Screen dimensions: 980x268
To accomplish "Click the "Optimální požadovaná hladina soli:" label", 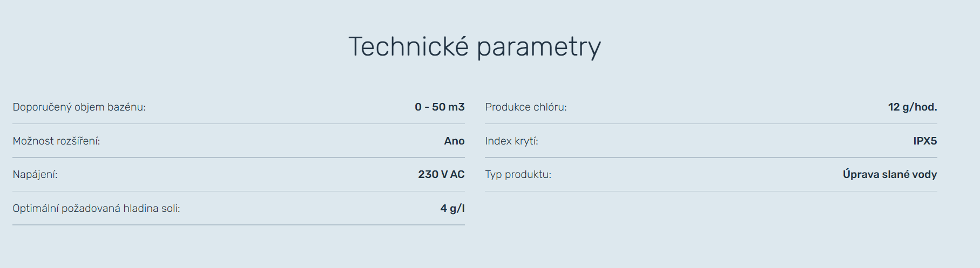I will [96, 209].
